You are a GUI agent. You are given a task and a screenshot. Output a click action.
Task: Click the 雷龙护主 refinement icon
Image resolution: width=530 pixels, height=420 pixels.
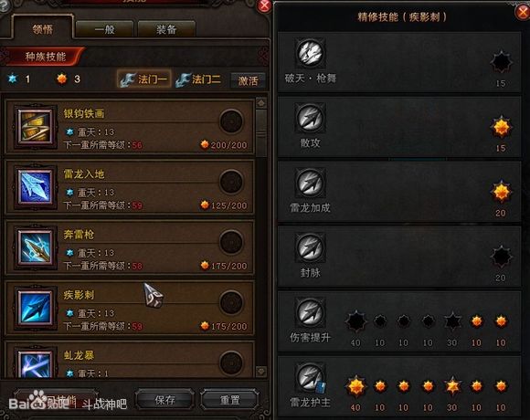[311, 377]
